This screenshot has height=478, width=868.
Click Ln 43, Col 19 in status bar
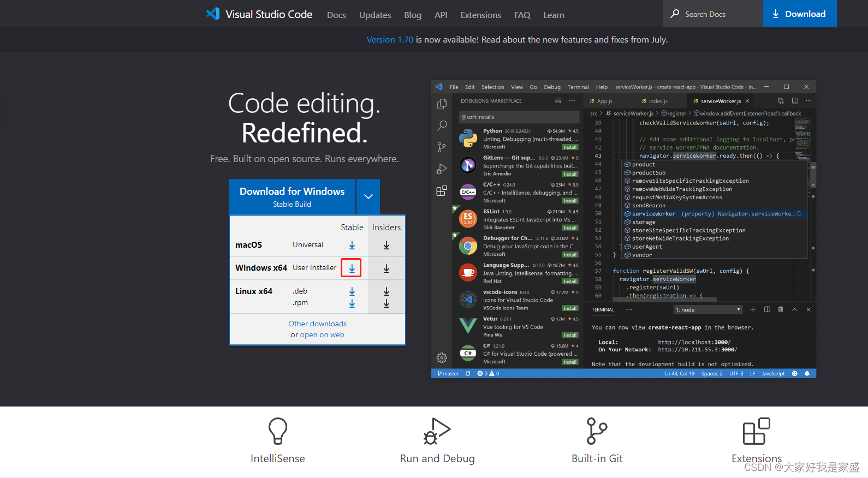click(680, 374)
